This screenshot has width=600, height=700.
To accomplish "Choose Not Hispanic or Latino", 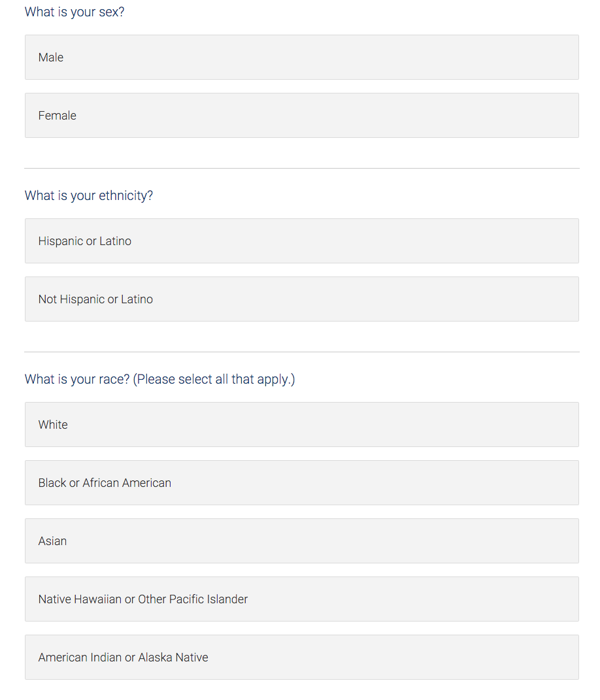I will point(301,299).
